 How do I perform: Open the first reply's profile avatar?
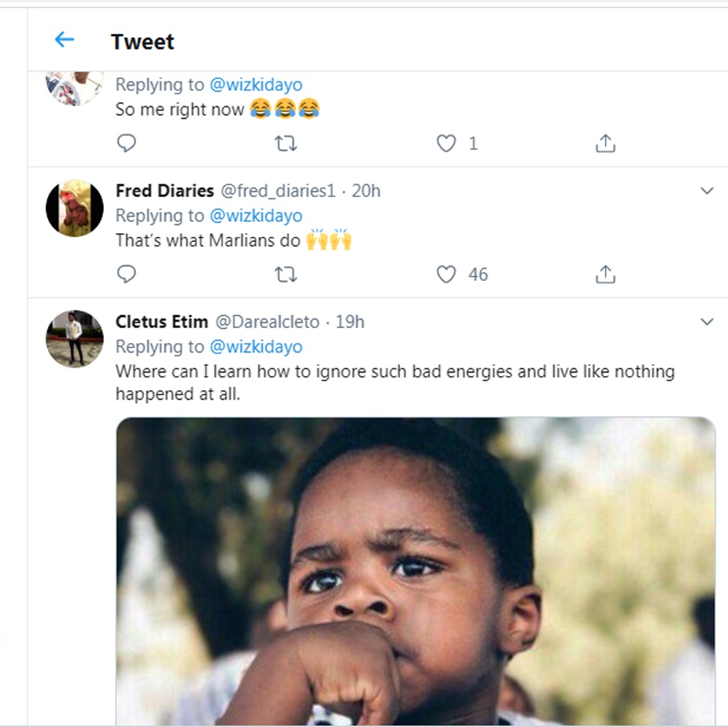click(x=75, y=86)
